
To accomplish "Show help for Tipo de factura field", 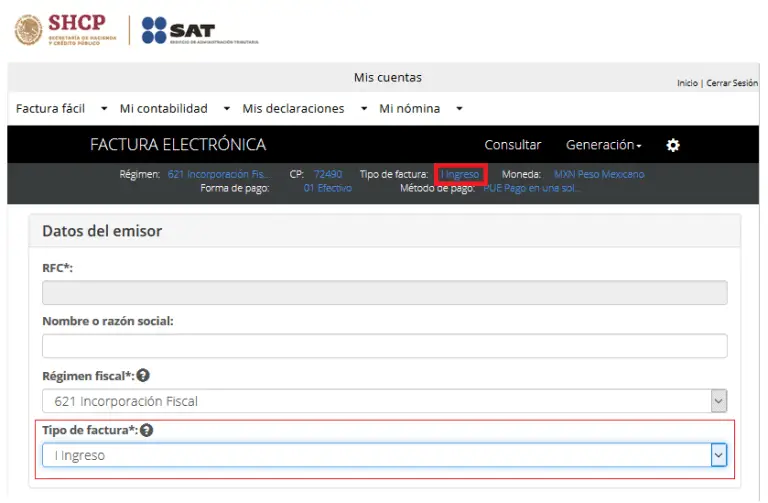I will pos(146,430).
